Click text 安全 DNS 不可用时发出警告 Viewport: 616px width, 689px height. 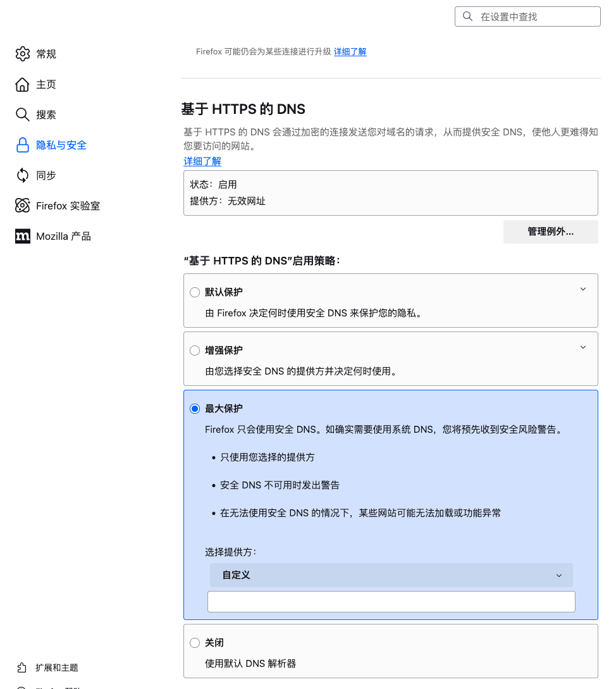coord(280,485)
